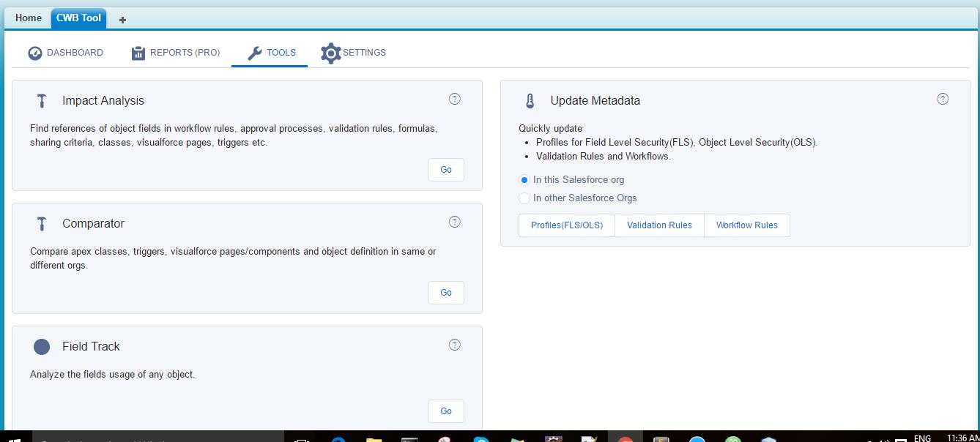
Task: Open the TOOLS tab
Action: tap(270, 53)
